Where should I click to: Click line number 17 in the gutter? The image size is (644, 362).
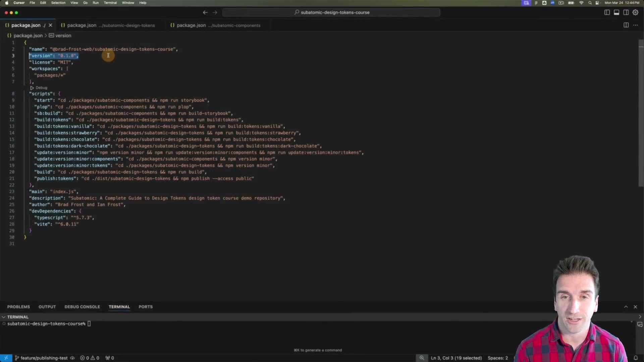coord(12,153)
